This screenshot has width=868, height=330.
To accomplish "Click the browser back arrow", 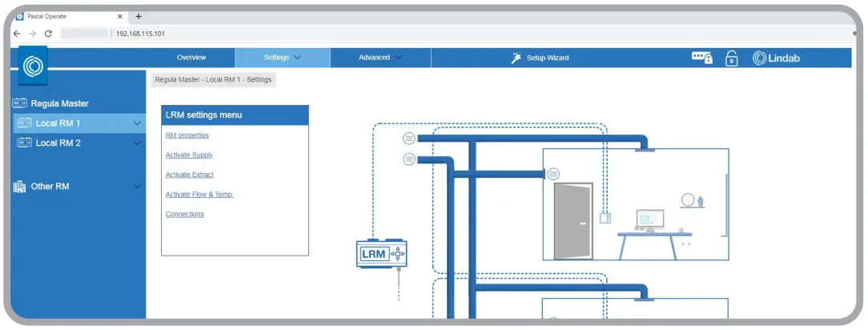I will pos(17,34).
